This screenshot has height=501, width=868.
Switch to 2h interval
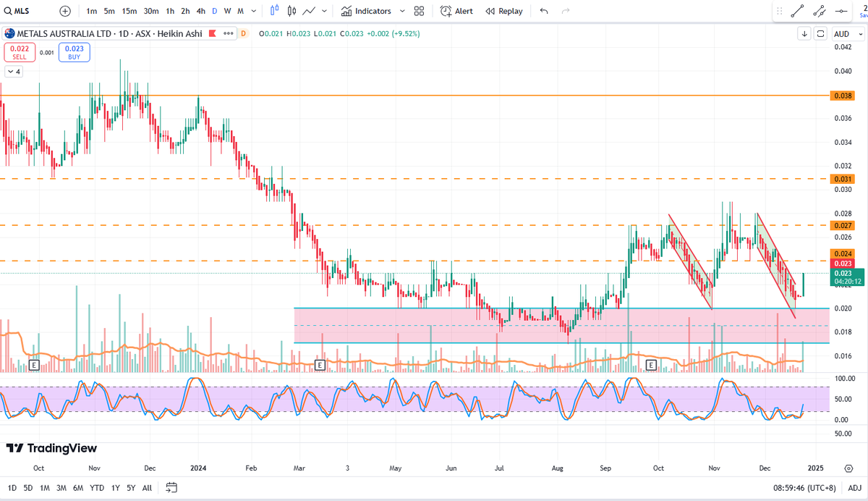pos(185,11)
